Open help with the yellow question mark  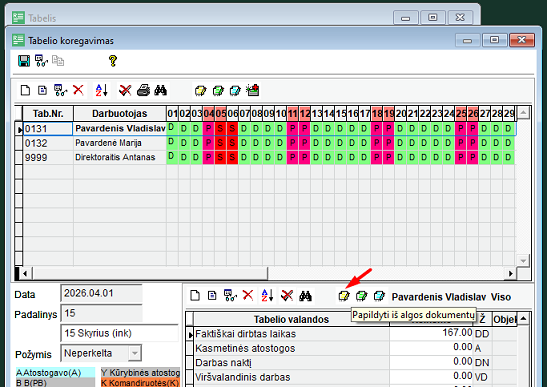point(113,61)
